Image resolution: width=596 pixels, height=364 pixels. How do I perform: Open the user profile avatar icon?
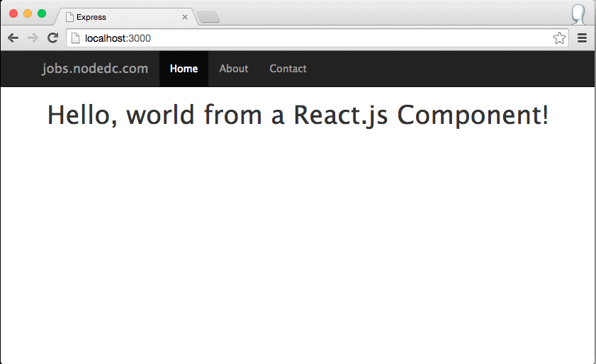click(578, 14)
